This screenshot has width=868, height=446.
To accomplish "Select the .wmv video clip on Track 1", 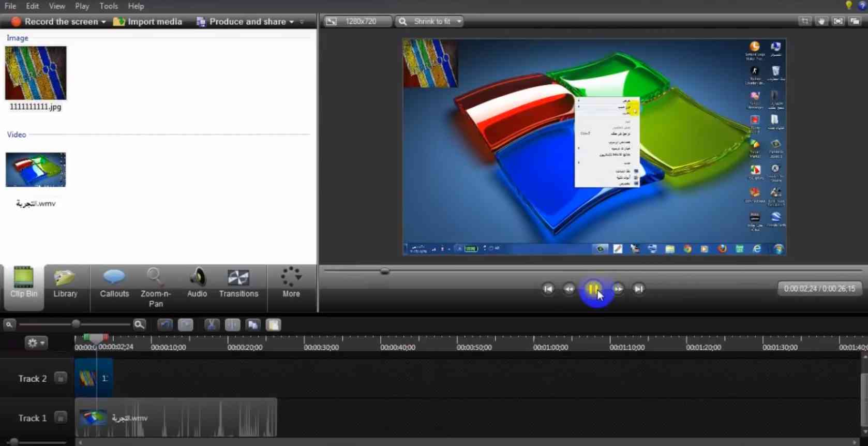I will 176,418.
